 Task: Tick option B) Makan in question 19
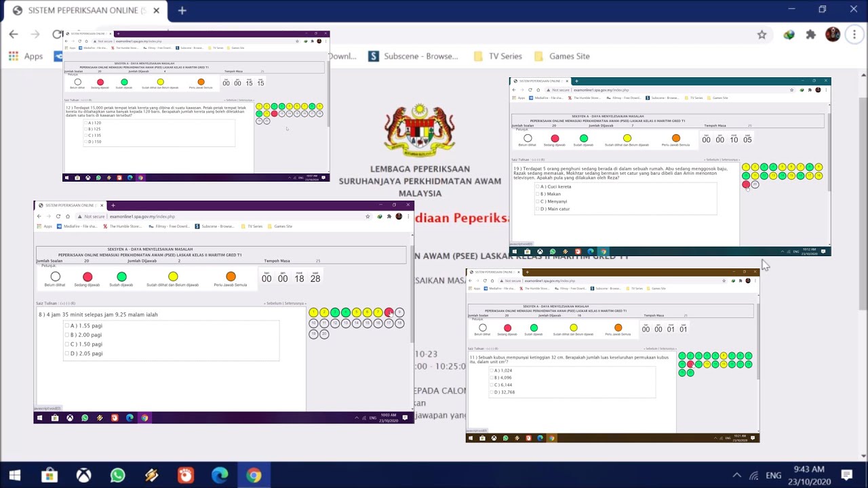[x=538, y=194]
